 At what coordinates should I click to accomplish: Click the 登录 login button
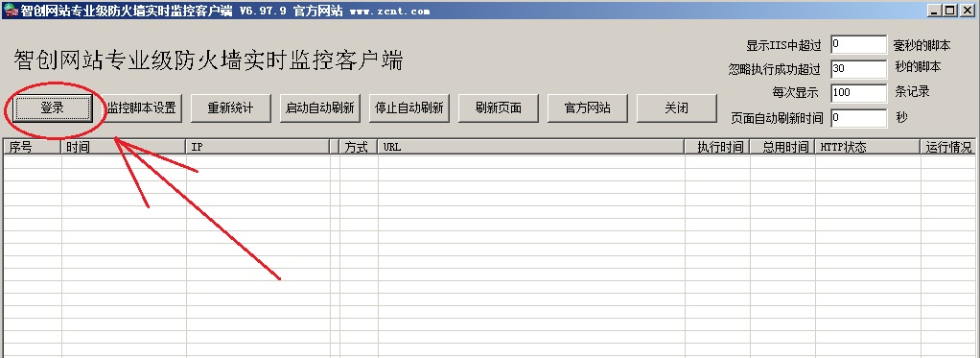click(53, 108)
